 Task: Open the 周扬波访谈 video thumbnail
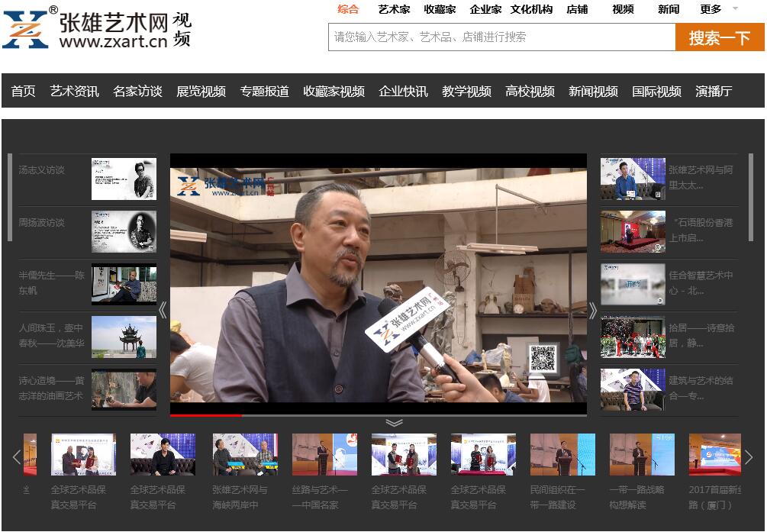124,231
